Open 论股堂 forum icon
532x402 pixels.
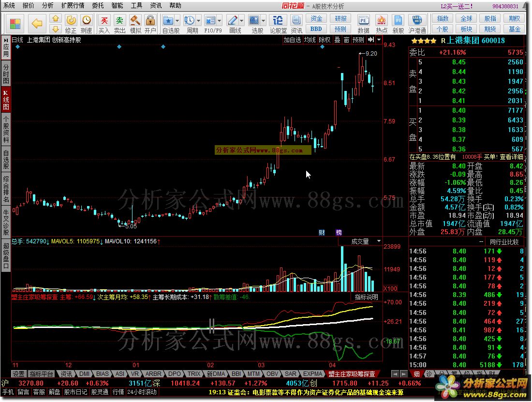point(278,24)
